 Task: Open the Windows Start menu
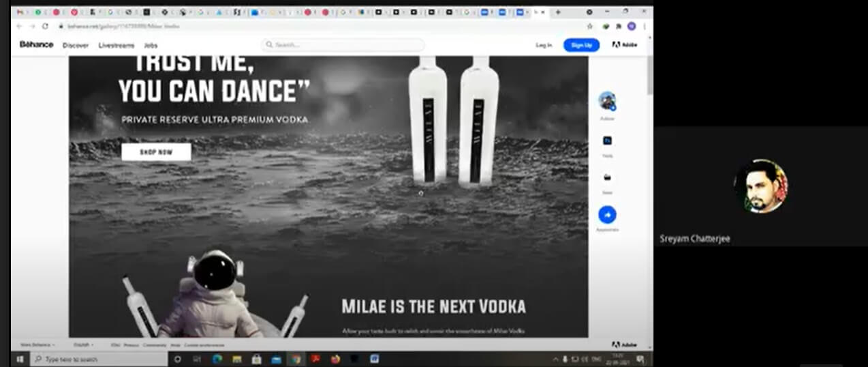pos(20,359)
